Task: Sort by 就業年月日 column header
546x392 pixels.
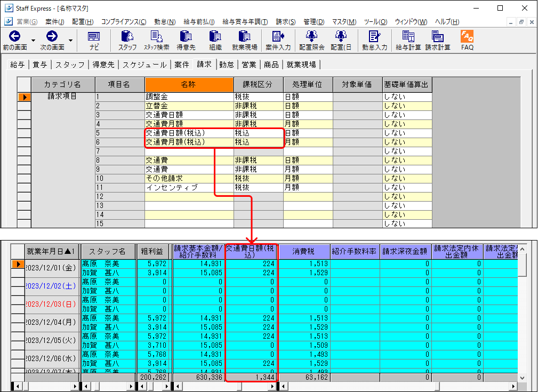Action: (x=51, y=251)
